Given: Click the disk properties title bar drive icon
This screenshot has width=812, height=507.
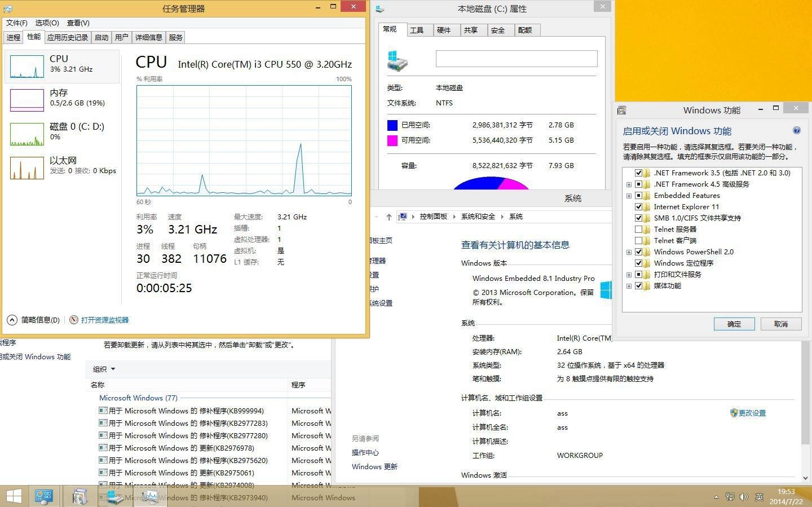Looking at the screenshot, I should pyautogui.click(x=380, y=8).
